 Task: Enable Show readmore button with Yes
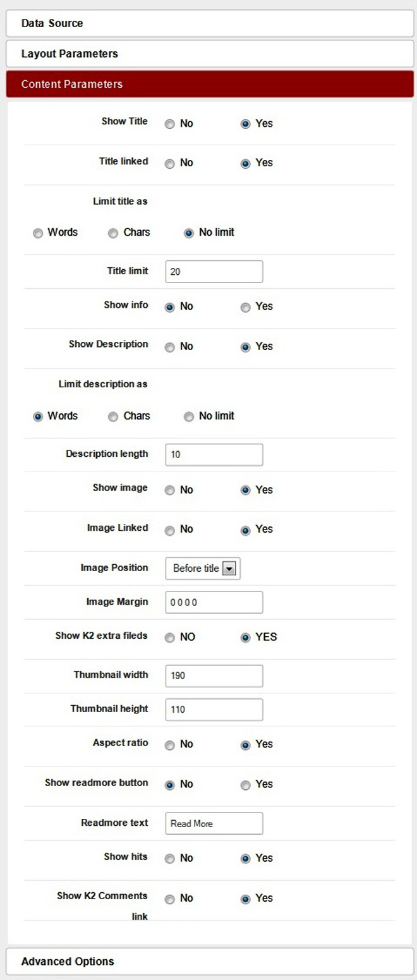(x=245, y=785)
